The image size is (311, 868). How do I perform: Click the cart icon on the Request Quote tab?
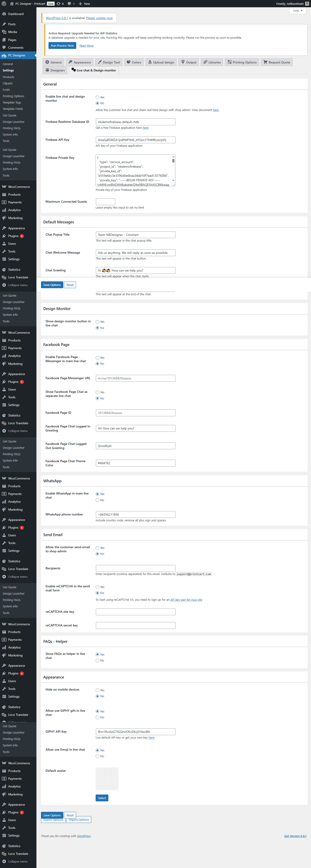click(265, 62)
